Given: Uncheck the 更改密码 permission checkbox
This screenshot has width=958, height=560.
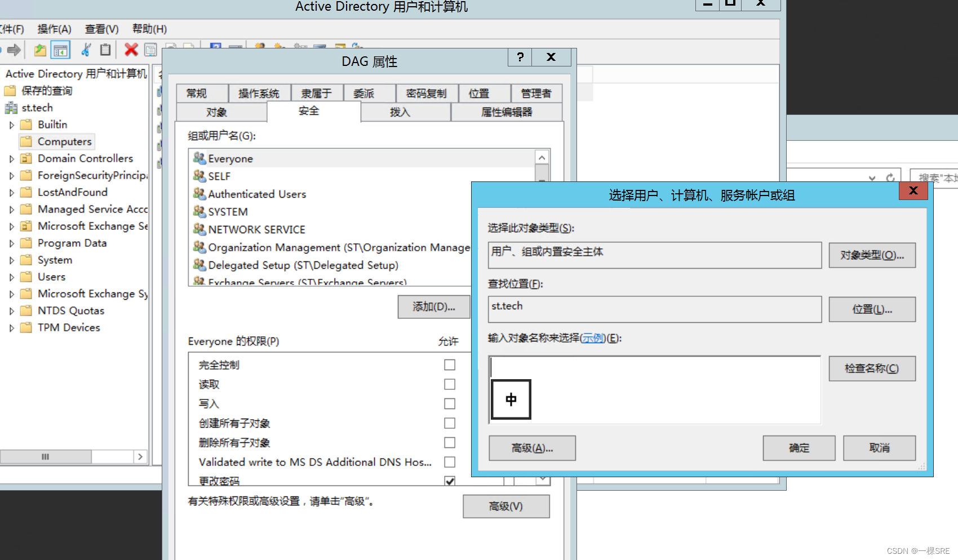Looking at the screenshot, I should tap(449, 481).
